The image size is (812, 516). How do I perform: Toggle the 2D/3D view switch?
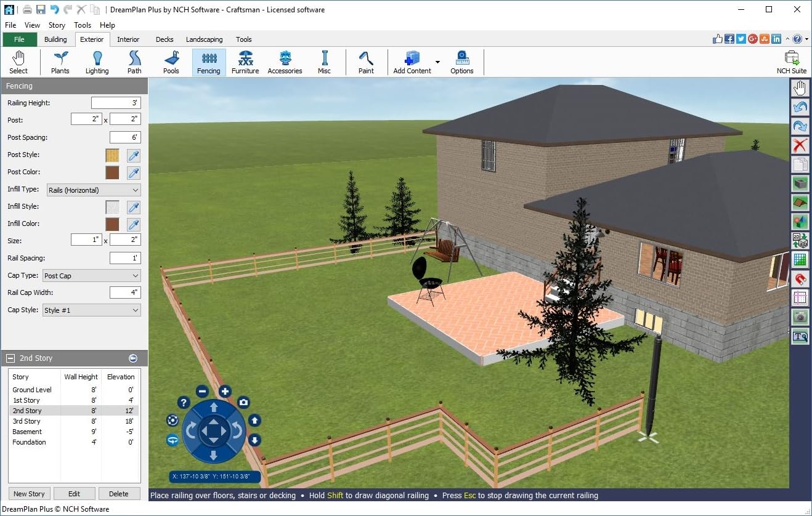tap(800, 240)
